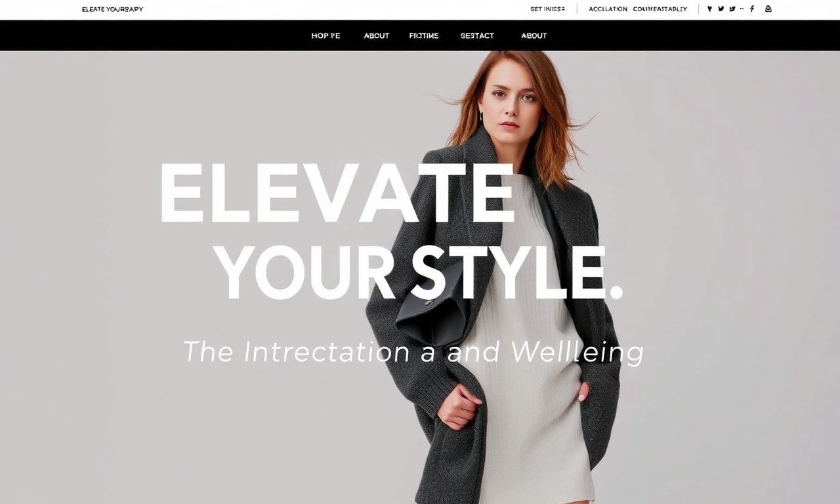Expand the SET INIES dropdown
The image size is (840, 504).
click(x=548, y=9)
